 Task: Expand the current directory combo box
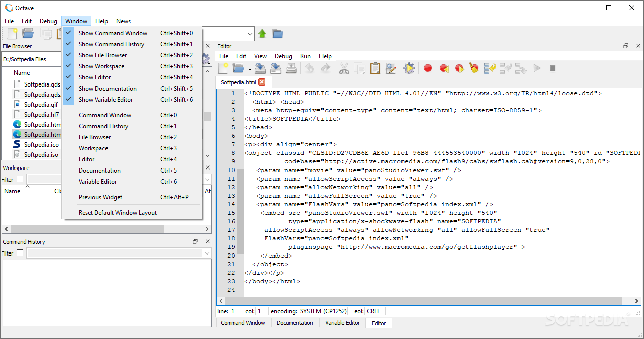(250, 34)
